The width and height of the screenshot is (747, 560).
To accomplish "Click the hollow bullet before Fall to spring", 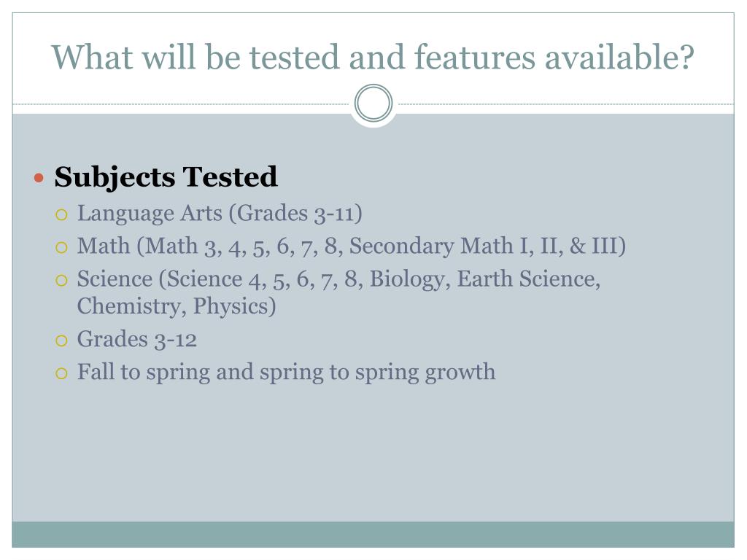I will 61,374.
